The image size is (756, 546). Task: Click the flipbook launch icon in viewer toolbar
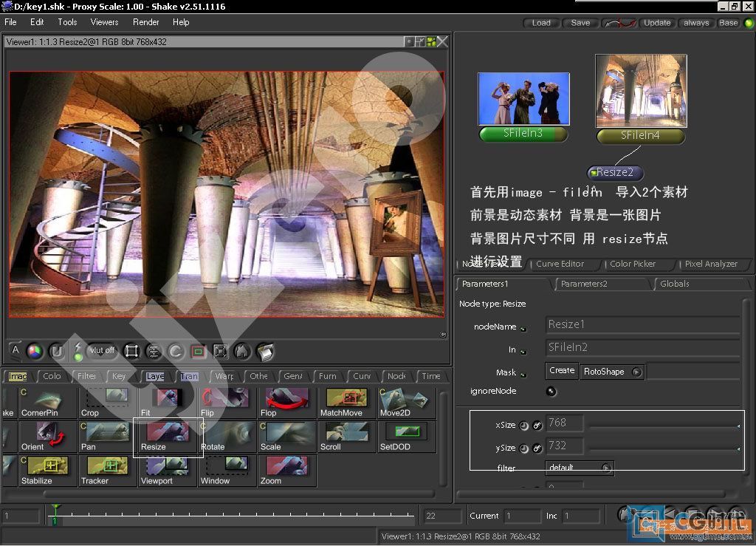pyautogui.click(x=265, y=351)
